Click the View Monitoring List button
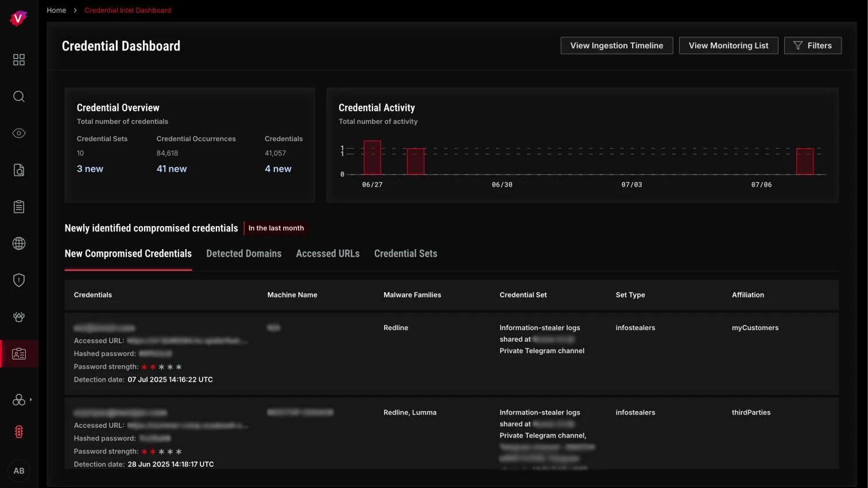The width and height of the screenshot is (868, 488). pyautogui.click(x=728, y=45)
